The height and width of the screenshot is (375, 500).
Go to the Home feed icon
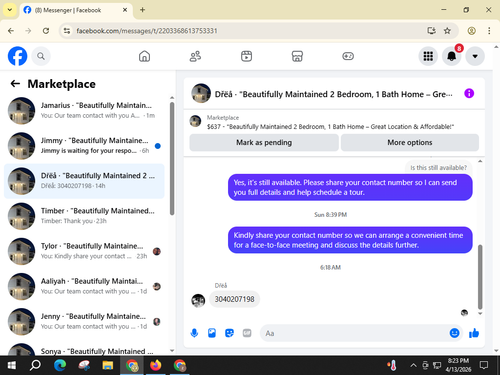[144, 56]
